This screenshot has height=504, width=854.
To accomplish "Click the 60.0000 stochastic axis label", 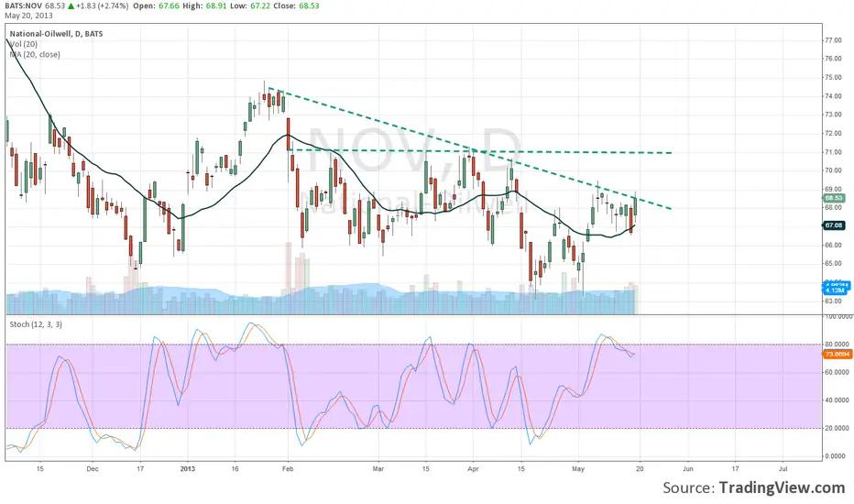I will [x=838, y=372].
